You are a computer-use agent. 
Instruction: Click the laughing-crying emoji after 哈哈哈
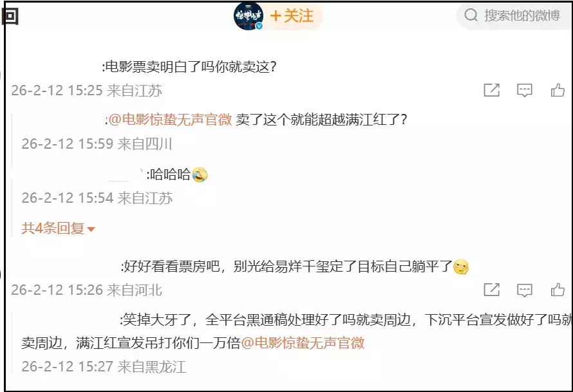[200, 174]
